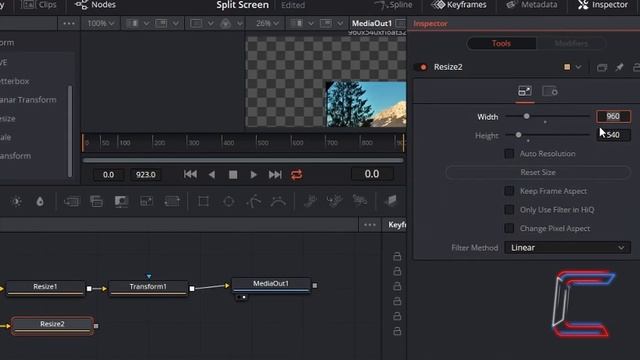Pin the Resize2 tool in Inspector
This screenshot has width=640, height=360.
click(619, 67)
